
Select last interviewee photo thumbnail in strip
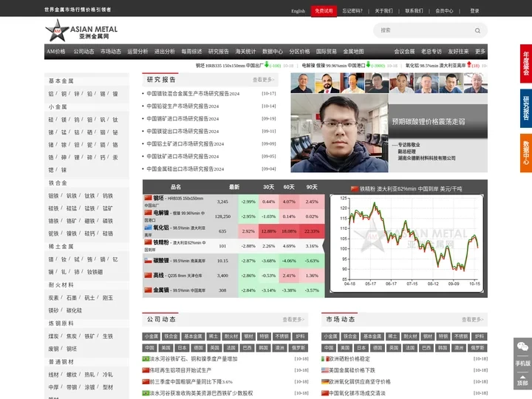coord(476,83)
